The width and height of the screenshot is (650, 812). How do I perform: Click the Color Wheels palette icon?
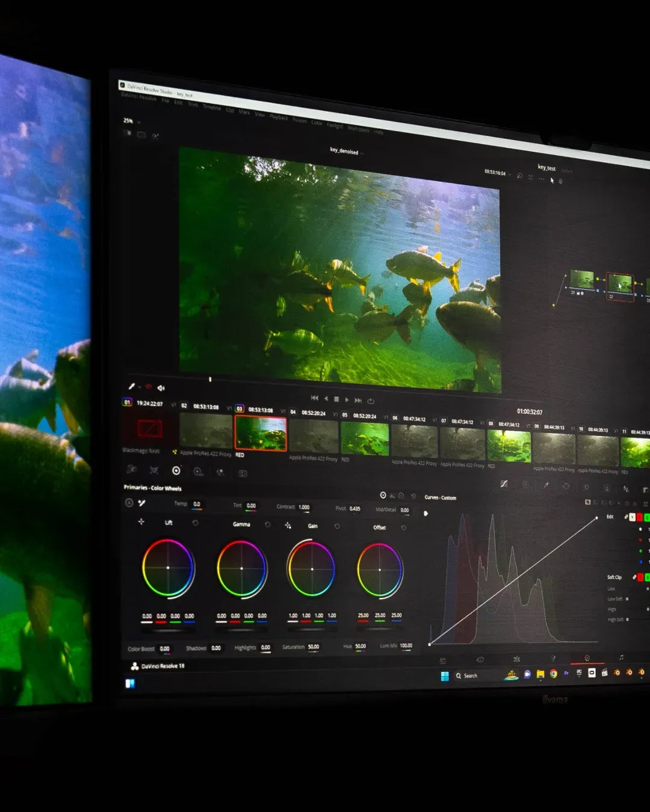pyautogui.click(x=176, y=471)
